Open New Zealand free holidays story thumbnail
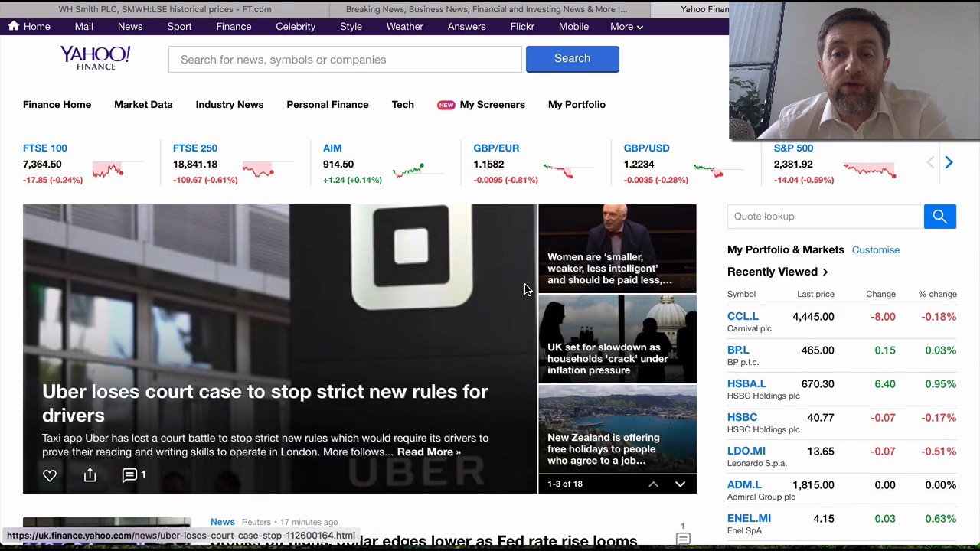 tap(617, 429)
